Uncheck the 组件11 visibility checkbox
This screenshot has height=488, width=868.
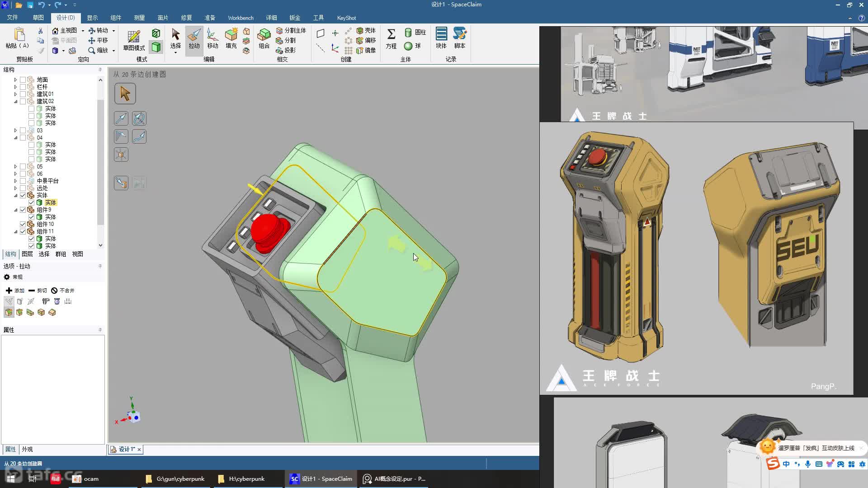(23, 231)
